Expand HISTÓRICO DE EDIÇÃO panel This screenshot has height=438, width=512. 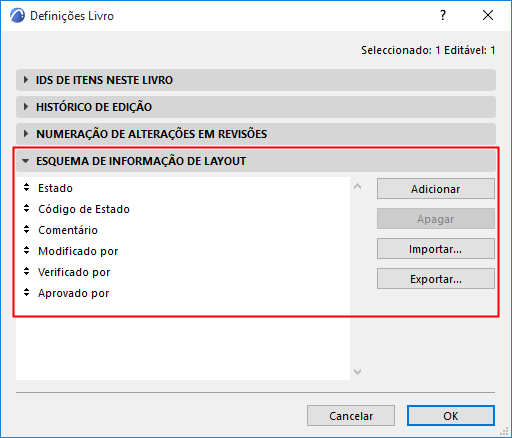click(256, 107)
